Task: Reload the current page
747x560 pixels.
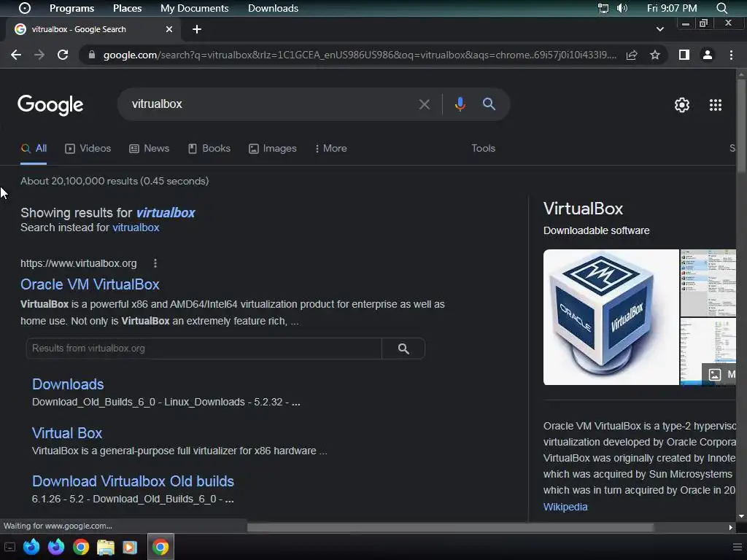Action: [x=63, y=55]
